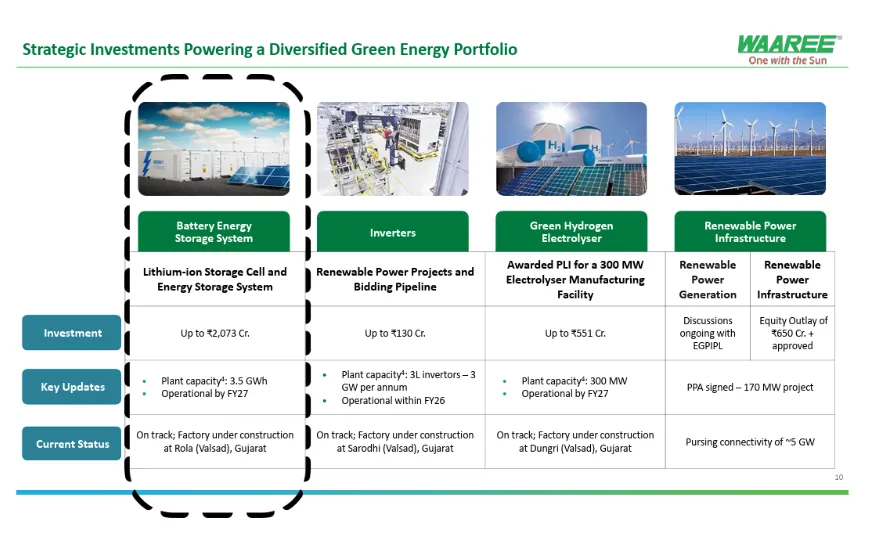Select the 'Up to ₹2,073 Cr.' cell
This screenshot has width=889, height=535.
214,333
